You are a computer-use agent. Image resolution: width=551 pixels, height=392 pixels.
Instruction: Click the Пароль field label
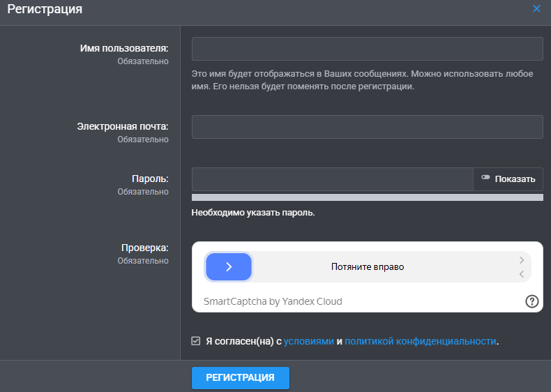click(150, 179)
